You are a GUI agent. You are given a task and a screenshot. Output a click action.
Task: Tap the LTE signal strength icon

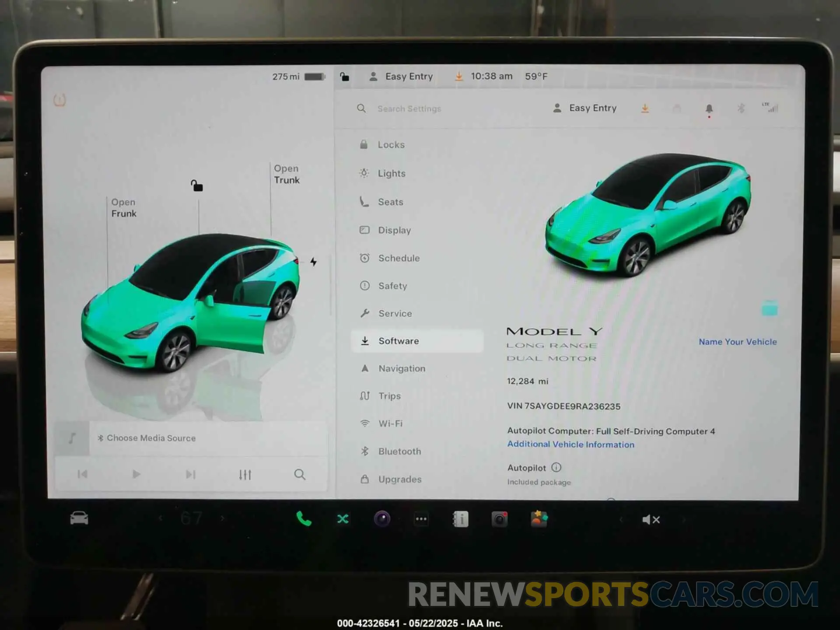(770, 108)
